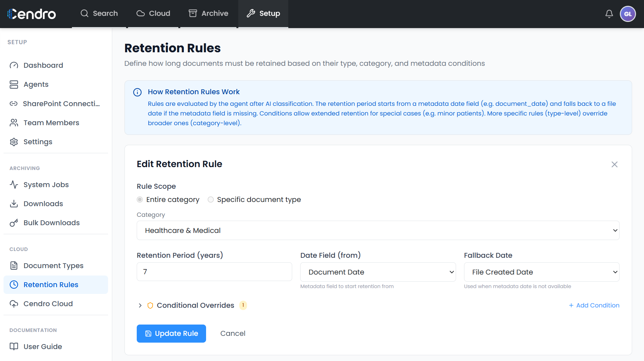Click the User Guide book icon
This screenshot has height=361, width=644.
pyautogui.click(x=14, y=346)
